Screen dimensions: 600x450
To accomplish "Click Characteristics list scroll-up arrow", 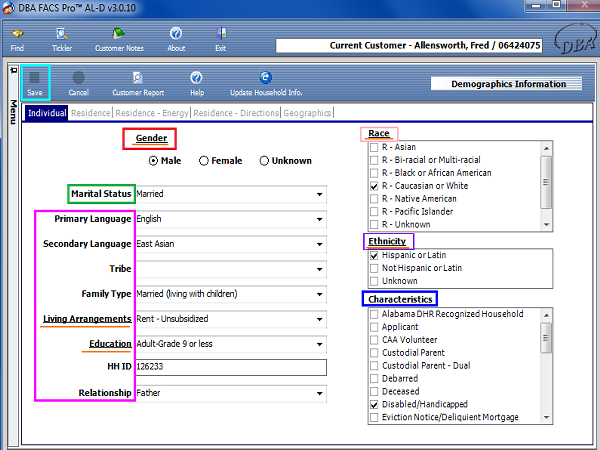I will [546, 315].
